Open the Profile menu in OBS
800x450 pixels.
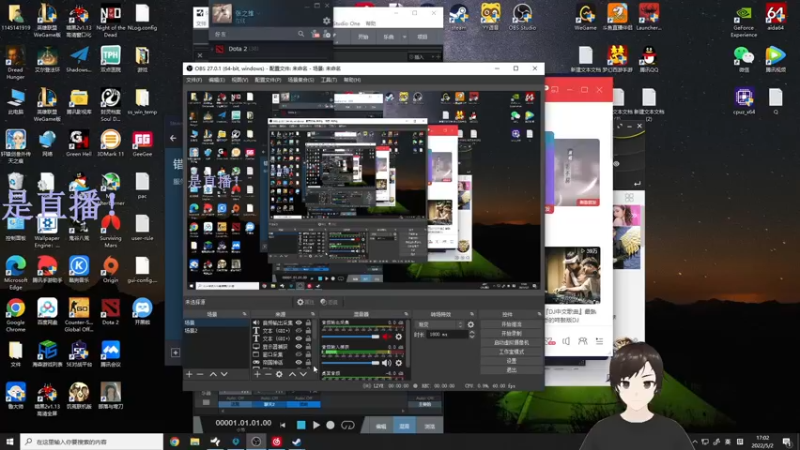tap(268, 80)
